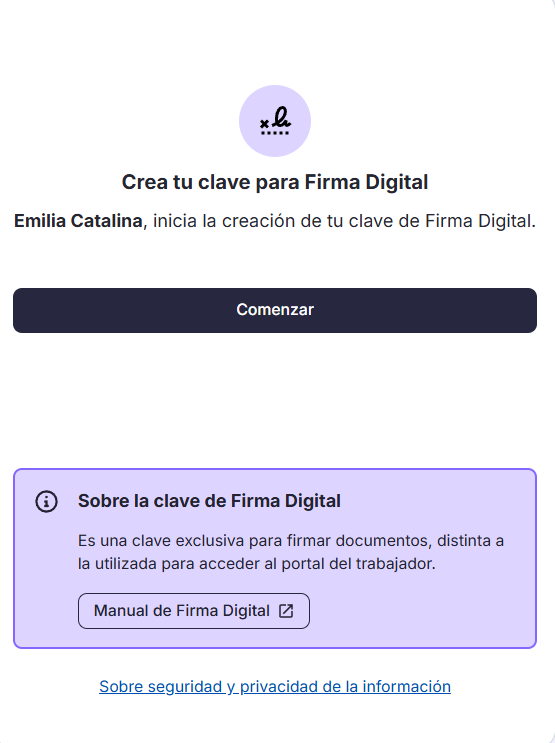This screenshot has height=743, width=555.
Task: Click empty white space below Comenzar button
Action: coord(275,398)
